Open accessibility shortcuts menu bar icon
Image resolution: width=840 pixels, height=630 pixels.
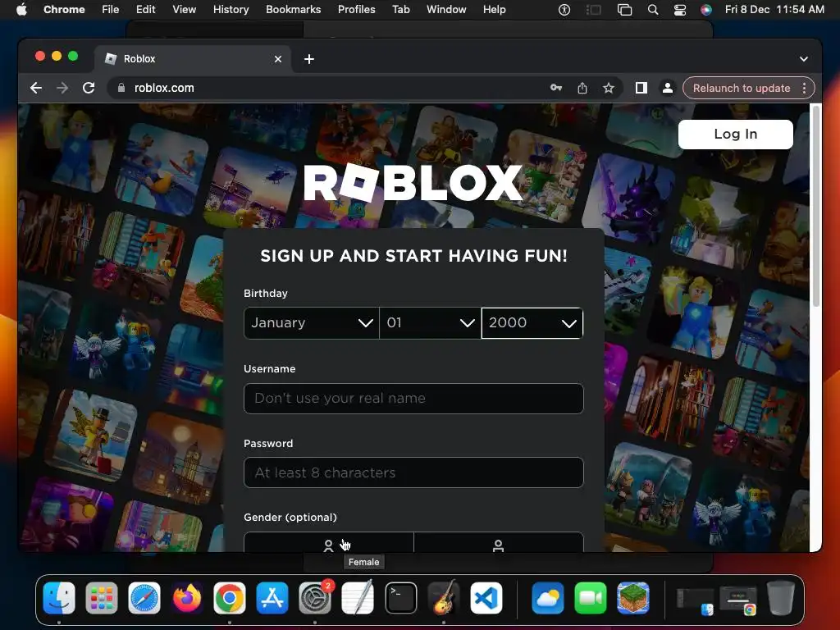click(x=564, y=10)
